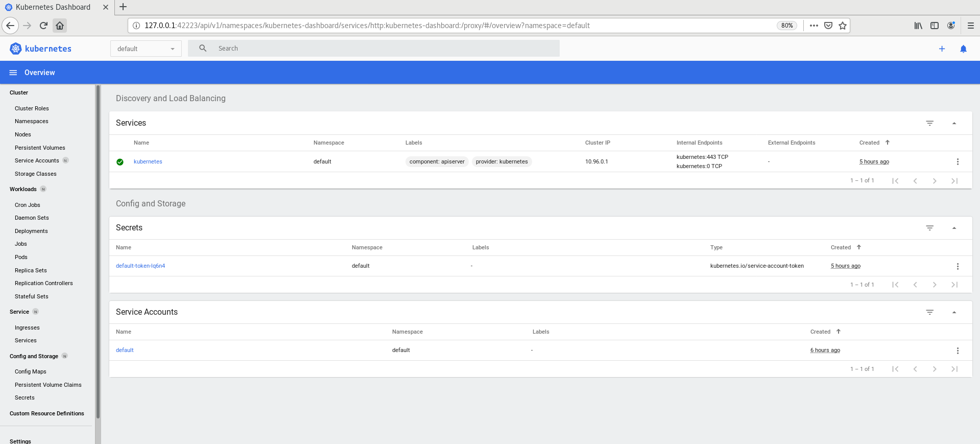Save page to Pocket
The height and width of the screenshot is (444, 980).
click(828, 26)
